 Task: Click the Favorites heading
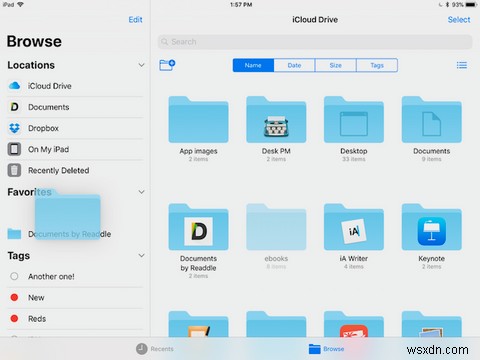pos(29,192)
